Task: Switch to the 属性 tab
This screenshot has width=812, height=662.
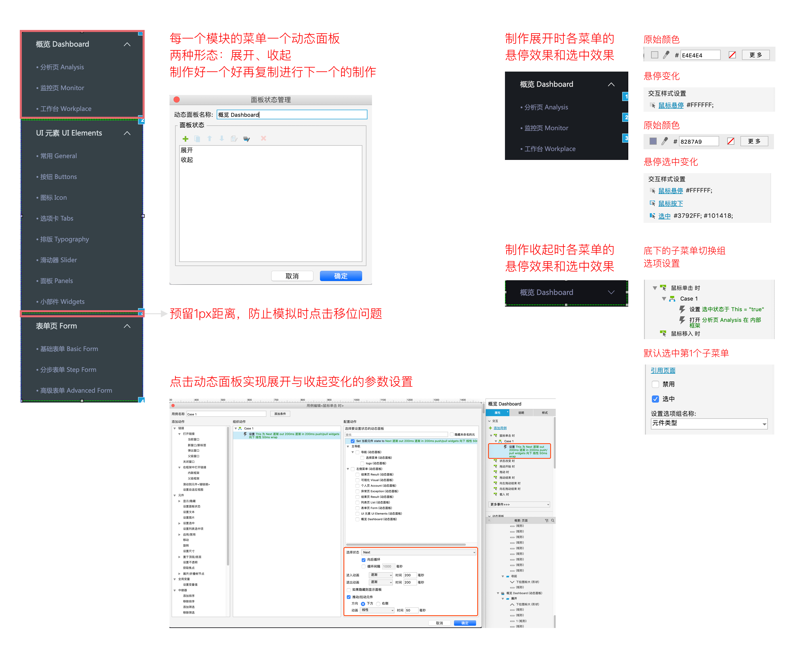Action: coord(498,413)
